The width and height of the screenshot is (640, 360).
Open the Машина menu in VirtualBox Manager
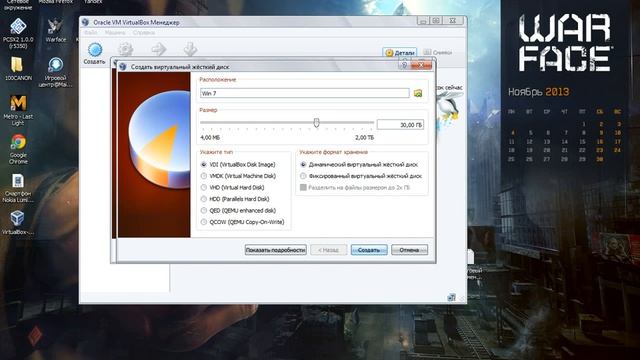point(115,33)
